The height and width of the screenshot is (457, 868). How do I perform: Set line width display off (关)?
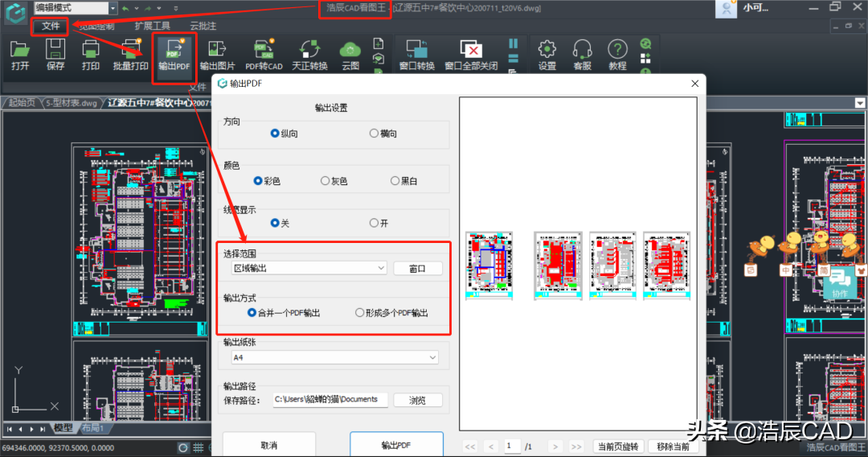coord(280,223)
